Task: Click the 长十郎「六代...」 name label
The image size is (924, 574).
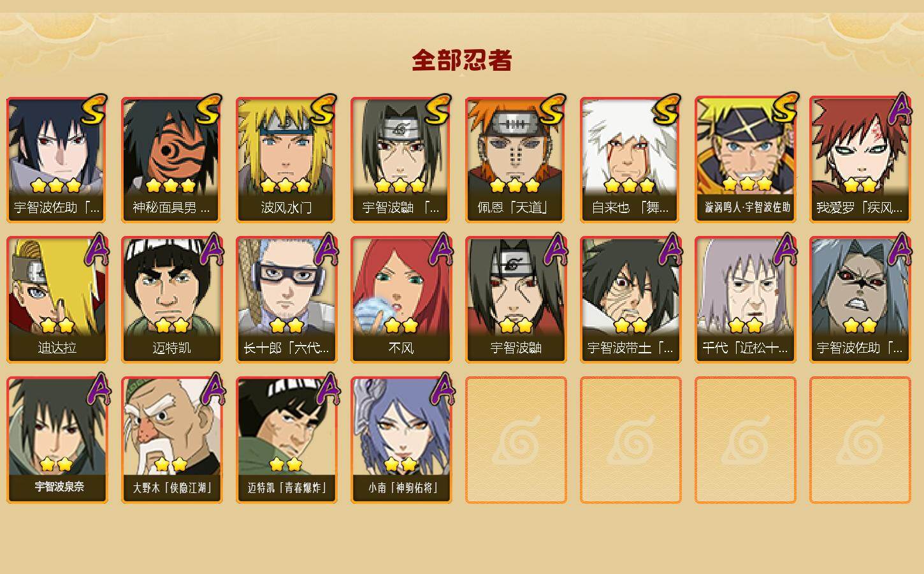Action: 286,348
